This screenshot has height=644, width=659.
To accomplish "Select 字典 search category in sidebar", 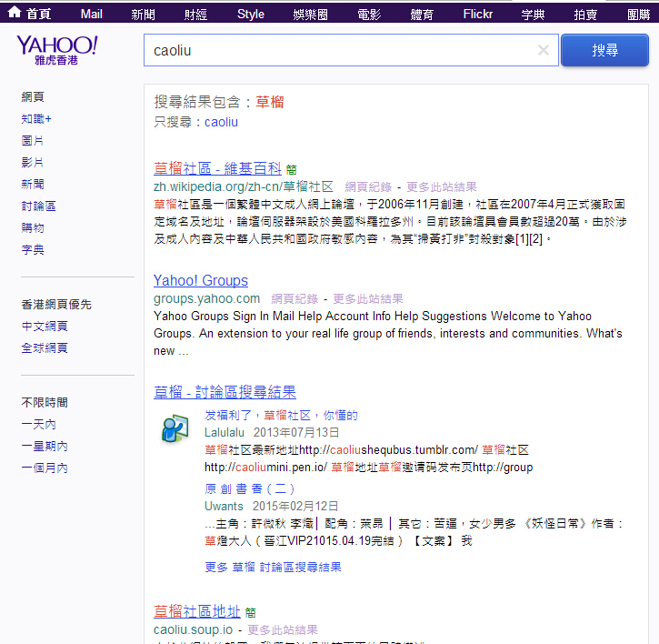I will tap(33, 250).
